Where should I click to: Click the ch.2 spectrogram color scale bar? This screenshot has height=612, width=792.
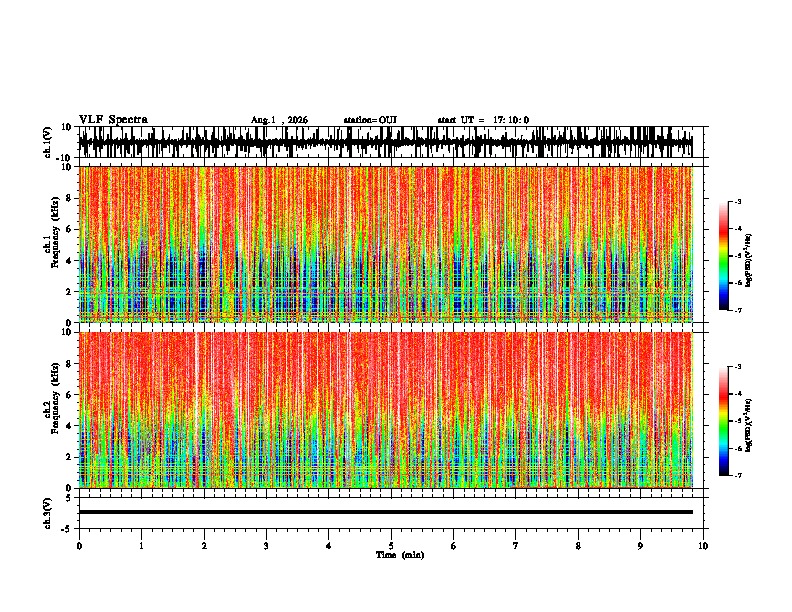pyautogui.click(x=724, y=421)
